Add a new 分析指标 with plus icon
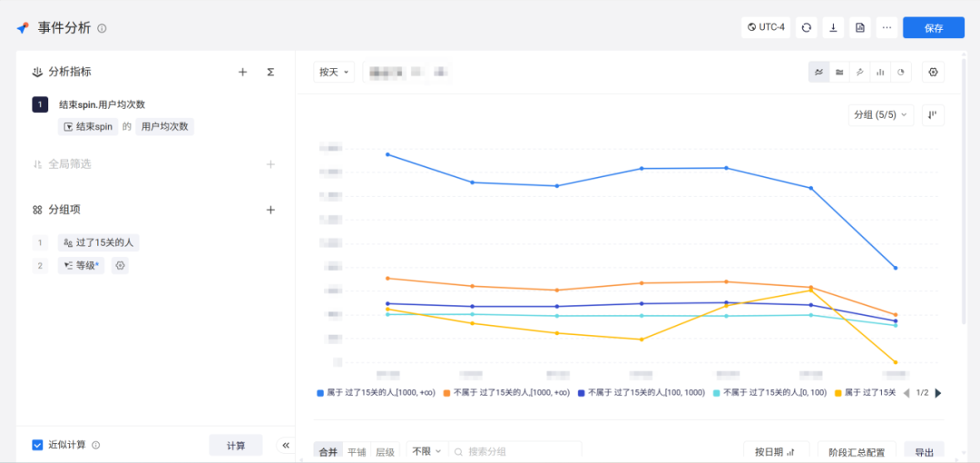 (242, 72)
